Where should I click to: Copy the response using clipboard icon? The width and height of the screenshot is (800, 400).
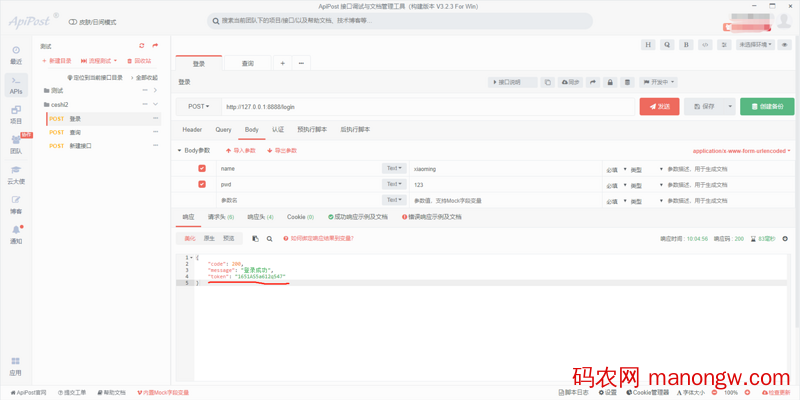[256, 238]
